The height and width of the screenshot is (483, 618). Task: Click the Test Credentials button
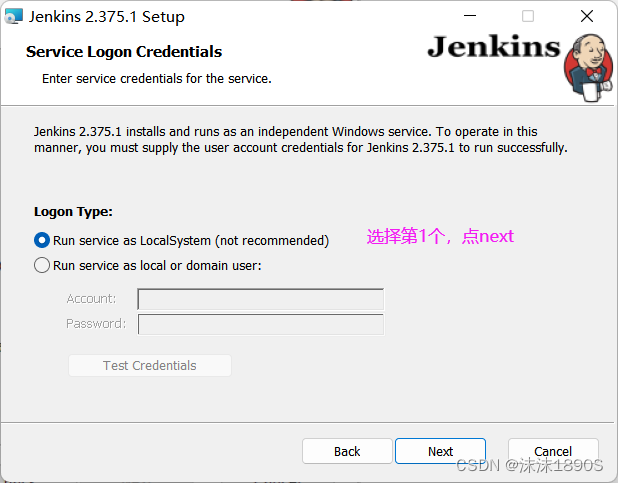pos(150,366)
